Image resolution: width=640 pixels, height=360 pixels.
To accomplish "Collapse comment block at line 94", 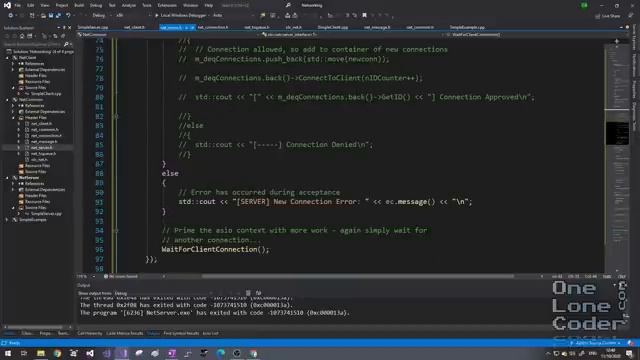I will pos(116,231).
